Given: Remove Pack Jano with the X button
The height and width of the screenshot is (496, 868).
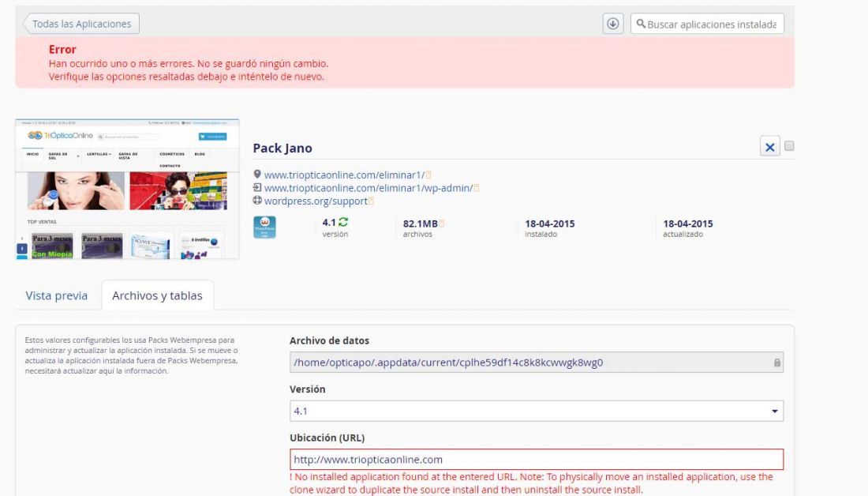Looking at the screenshot, I should click(769, 147).
